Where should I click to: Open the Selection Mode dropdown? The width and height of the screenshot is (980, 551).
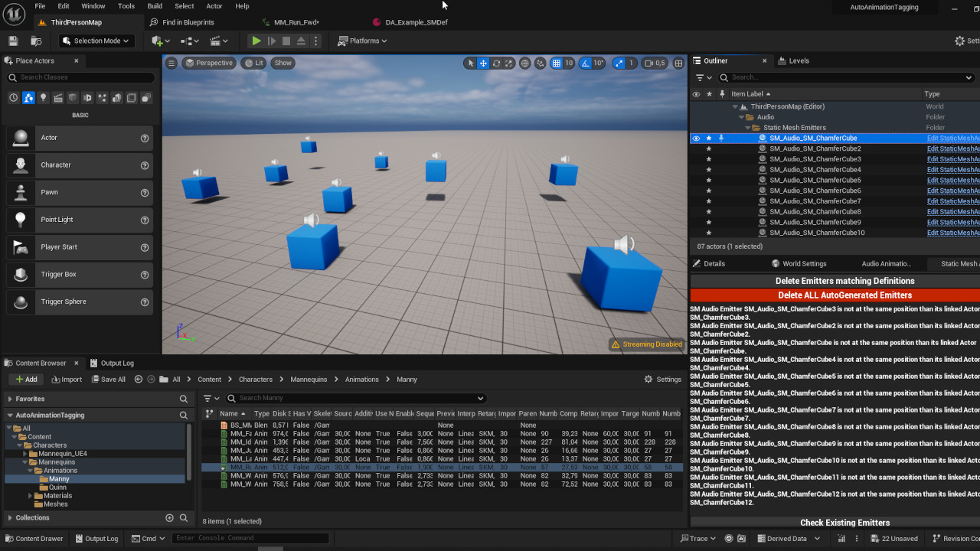(96, 41)
